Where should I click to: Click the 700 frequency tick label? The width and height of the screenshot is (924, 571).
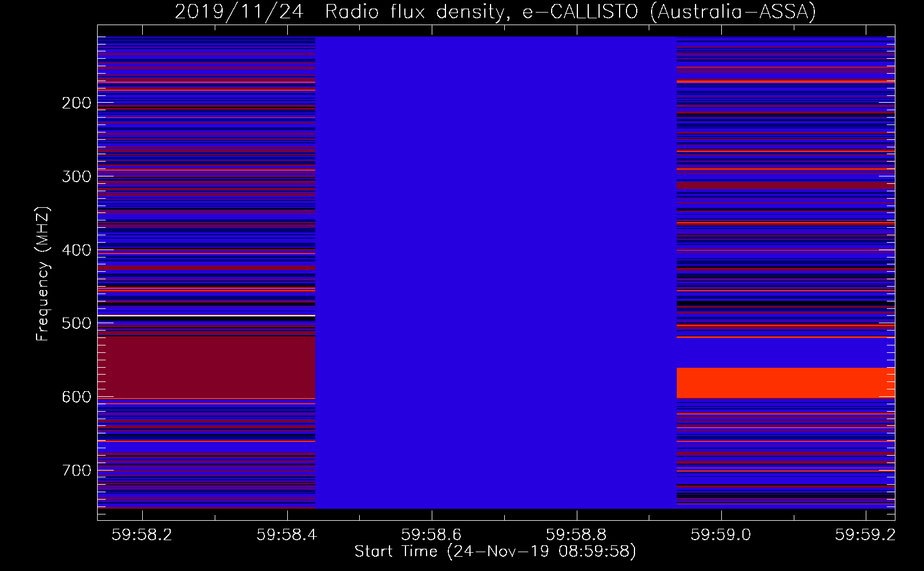coord(77,471)
